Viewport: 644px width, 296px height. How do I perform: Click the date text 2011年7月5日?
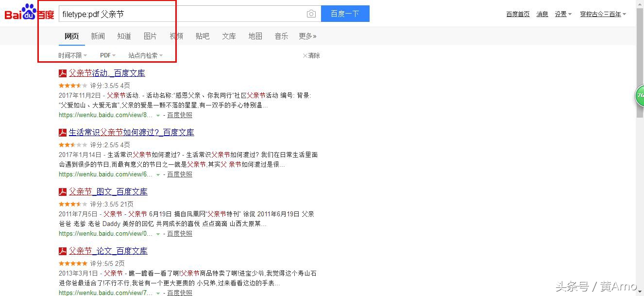point(78,214)
